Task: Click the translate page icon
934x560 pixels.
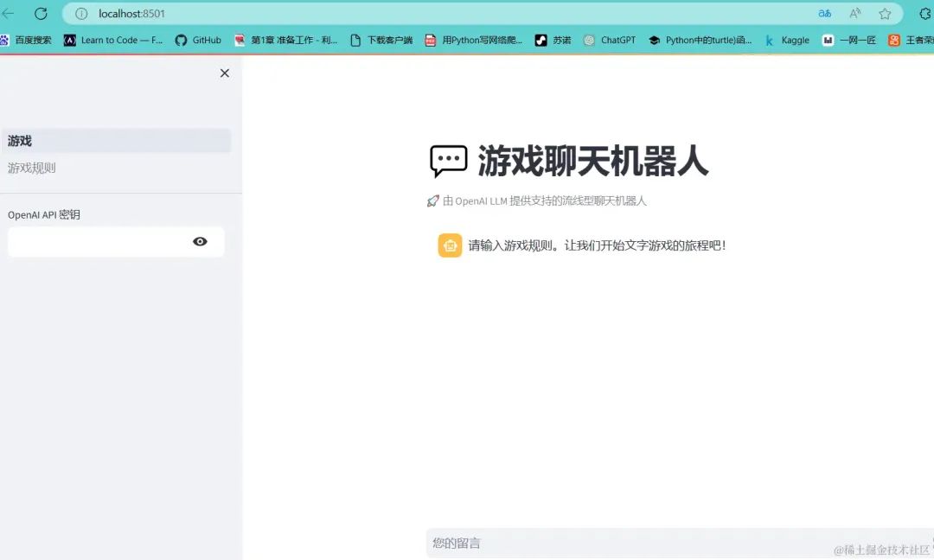Action: click(824, 13)
